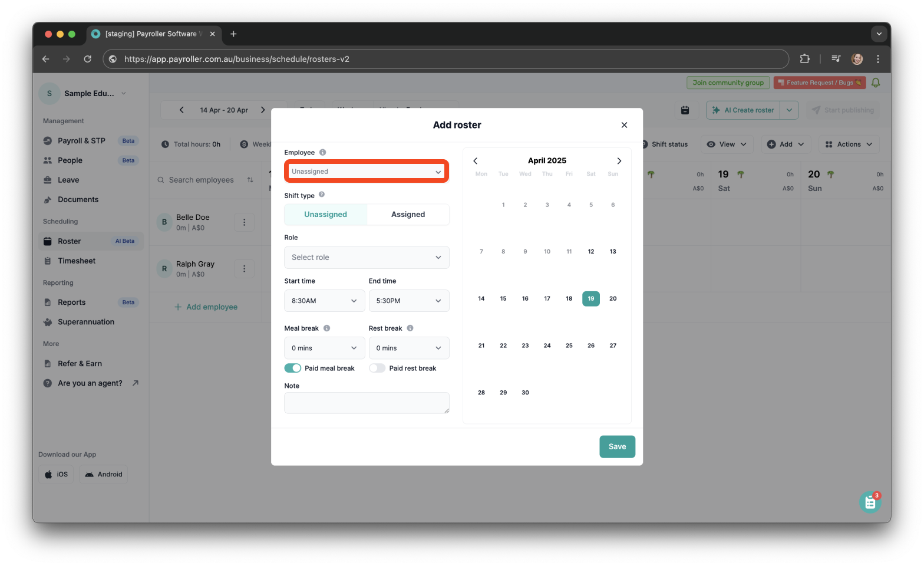
Task: Open Leave in sidebar
Action: 91,180
